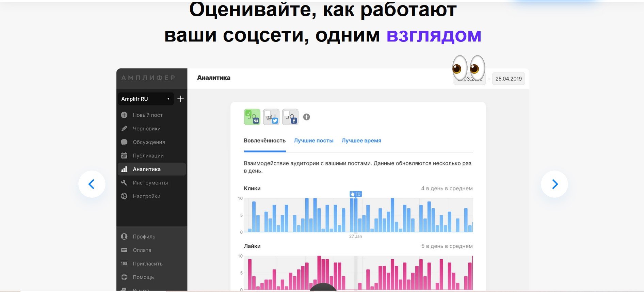The width and height of the screenshot is (644, 292).
Task: Go to previous slide with left arrow
Action: pos(92,184)
